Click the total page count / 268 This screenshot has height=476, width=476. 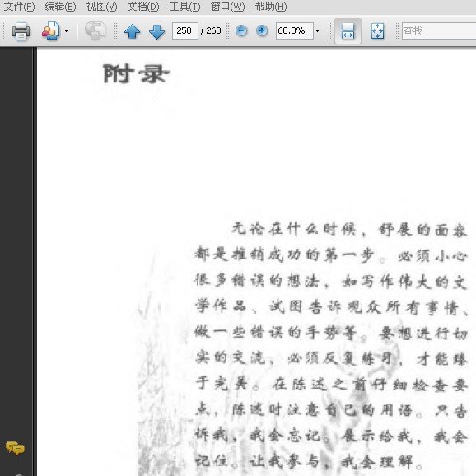tap(211, 30)
